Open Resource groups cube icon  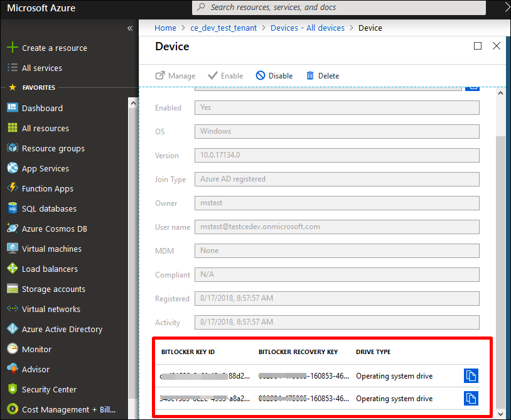coord(13,148)
